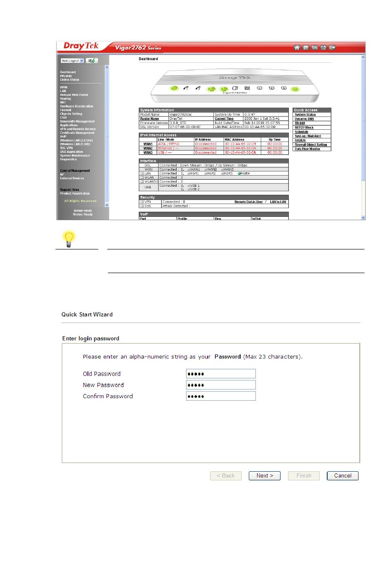Click the New Password field
Image resolution: width=392 pixels, height=582 pixels.
(x=221, y=385)
